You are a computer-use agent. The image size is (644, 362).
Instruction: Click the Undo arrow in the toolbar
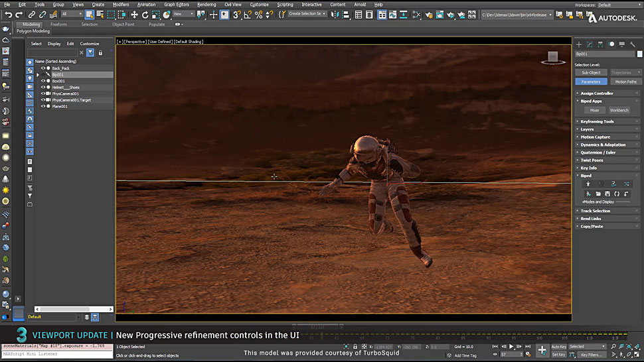coord(8,14)
